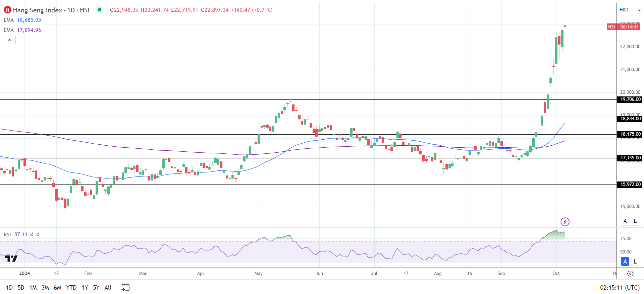The width and height of the screenshot is (644, 294).
Task: Click the 19,706.00 horizontal line label
Action: click(630, 99)
